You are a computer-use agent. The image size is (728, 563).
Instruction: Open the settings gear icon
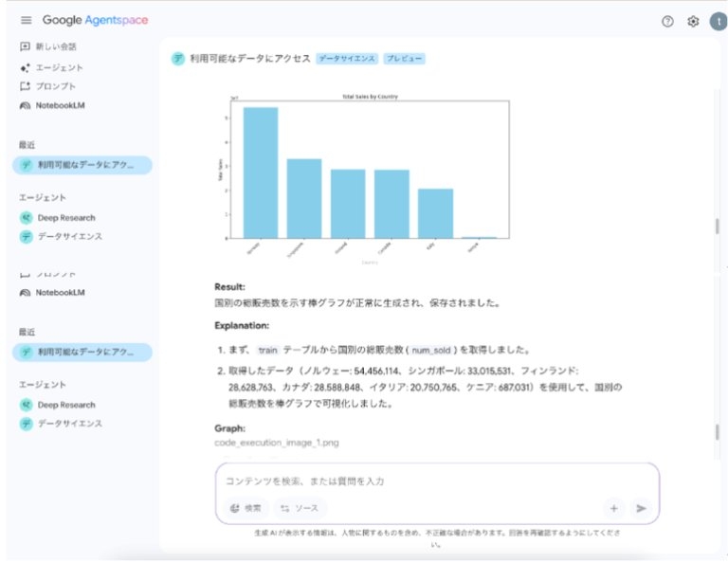coord(693,22)
